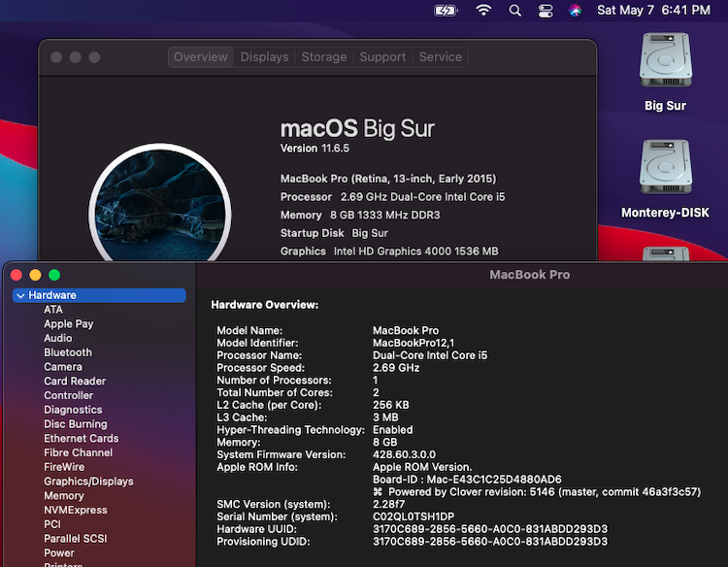This screenshot has height=567, width=728.
Task: Select FireWire in the sidebar
Action: (64, 467)
